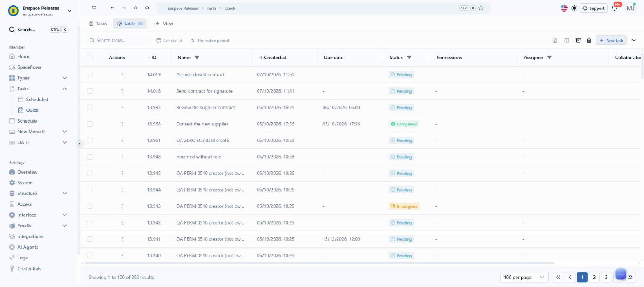Open home from the top bar house icon

[147, 8]
